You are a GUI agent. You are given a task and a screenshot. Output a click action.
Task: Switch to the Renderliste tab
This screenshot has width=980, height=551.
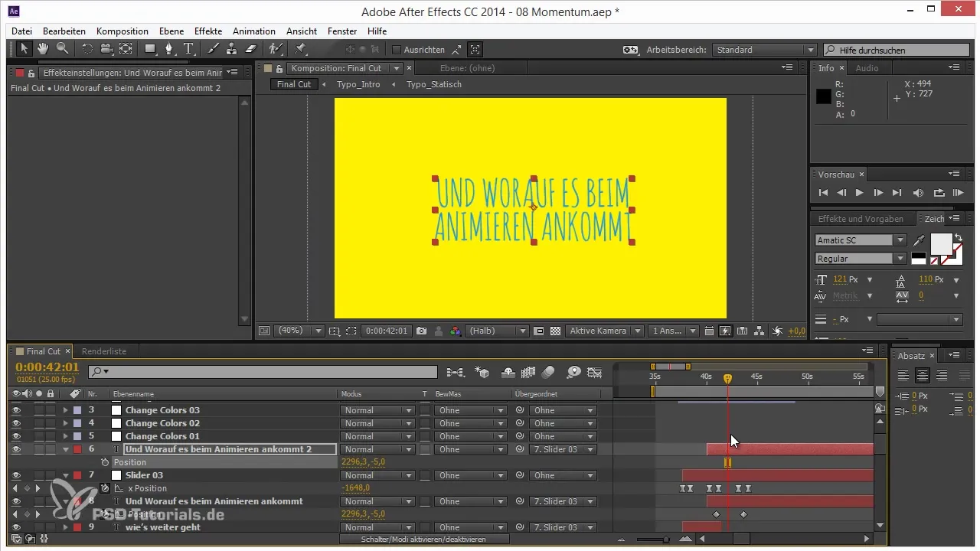(104, 351)
